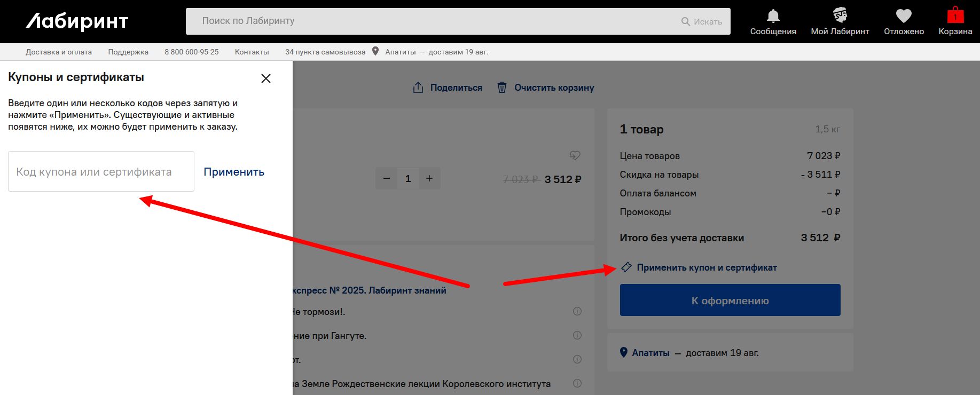This screenshot has height=395, width=980.
Task: Click Применить to apply coupon
Action: pos(234,172)
